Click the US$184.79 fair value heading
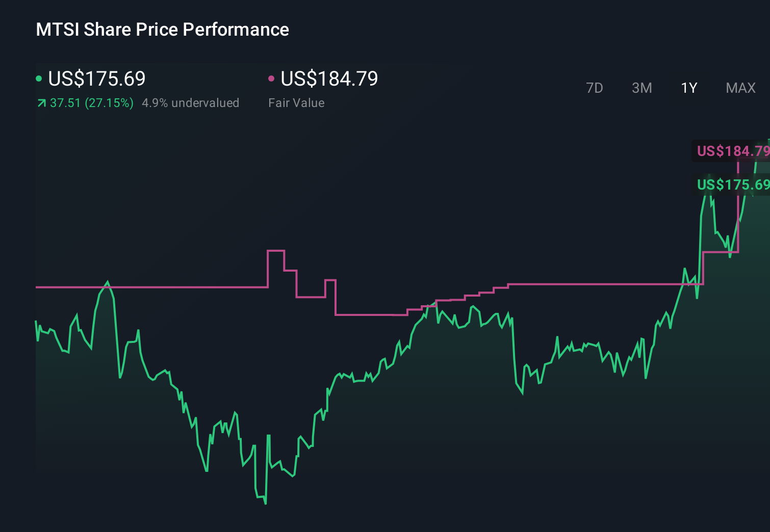770x532 pixels. tap(329, 79)
